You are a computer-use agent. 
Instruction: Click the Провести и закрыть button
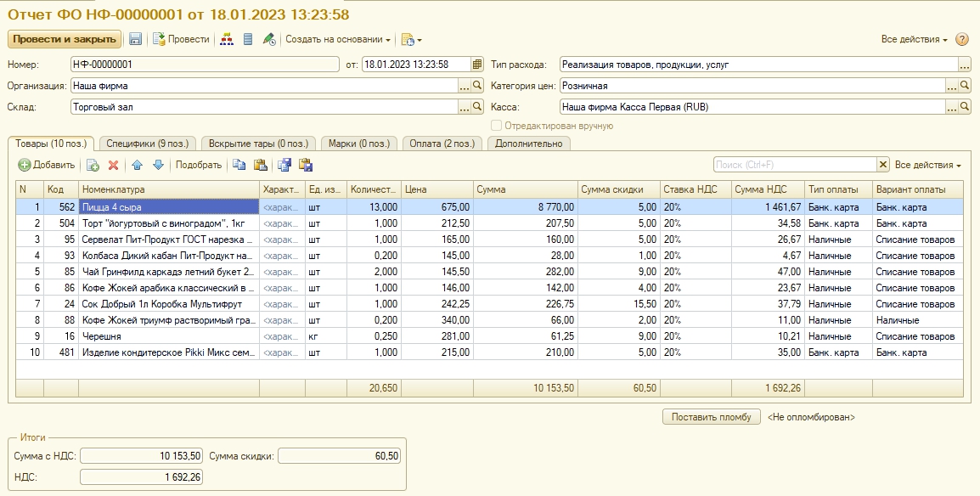65,39
